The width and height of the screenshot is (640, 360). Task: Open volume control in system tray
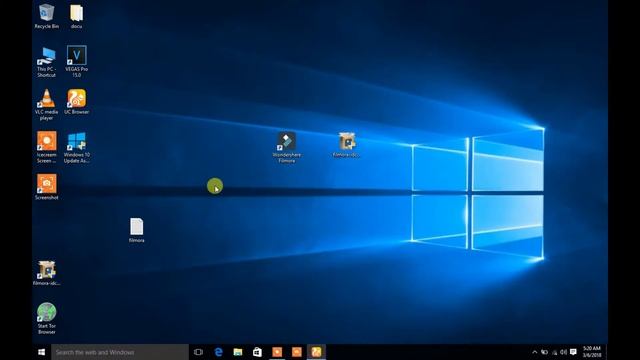coord(564,352)
